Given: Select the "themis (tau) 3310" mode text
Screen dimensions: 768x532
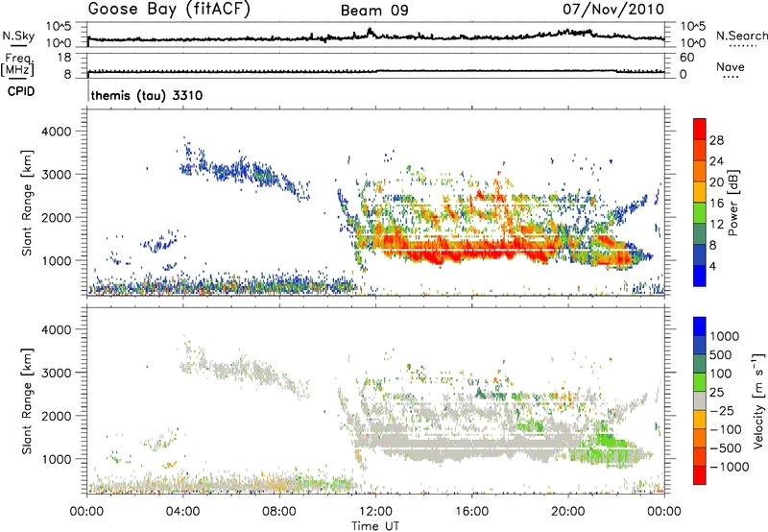Looking at the screenshot, I should (x=147, y=95).
